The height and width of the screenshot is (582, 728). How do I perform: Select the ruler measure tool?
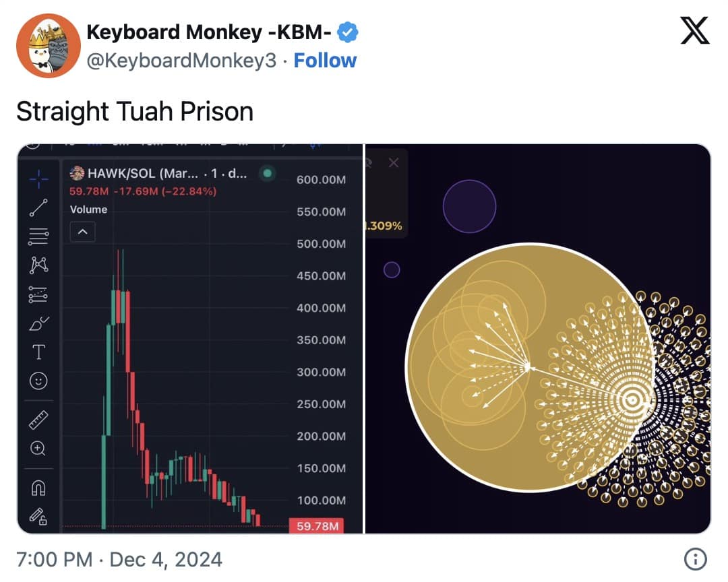click(39, 418)
